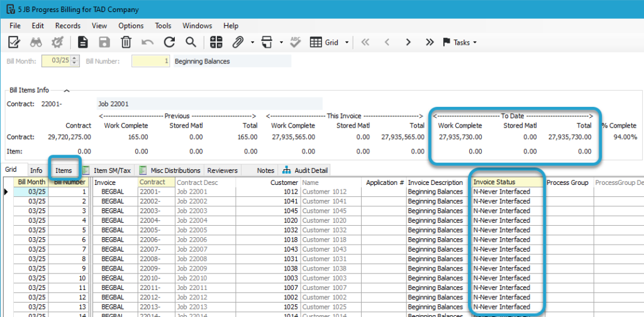
Task: Open dropdown arrow next to printer icon
Action: tap(281, 42)
